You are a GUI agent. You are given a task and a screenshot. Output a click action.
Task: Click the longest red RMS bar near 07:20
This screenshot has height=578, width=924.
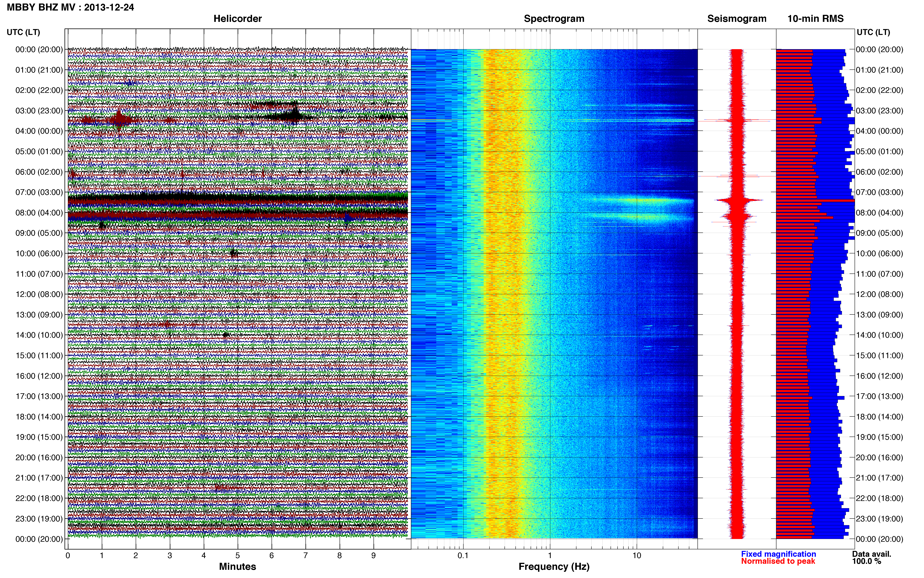pyautogui.click(x=815, y=200)
